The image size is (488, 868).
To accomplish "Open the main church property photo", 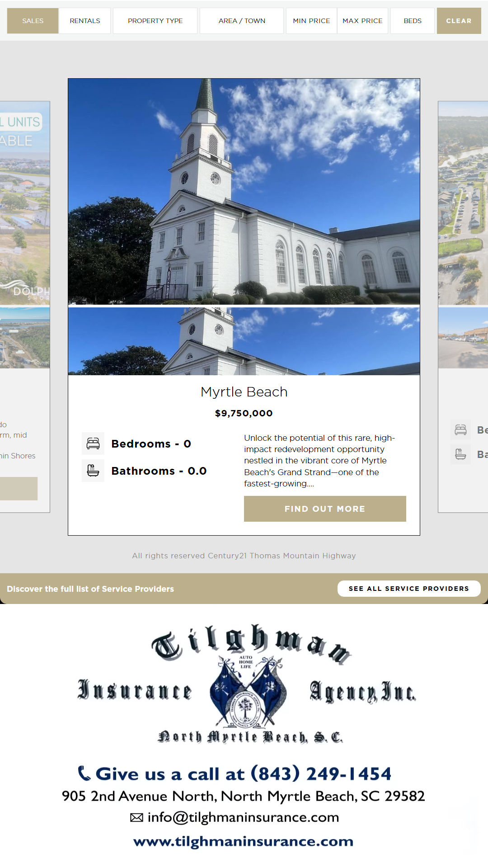I will point(244,192).
